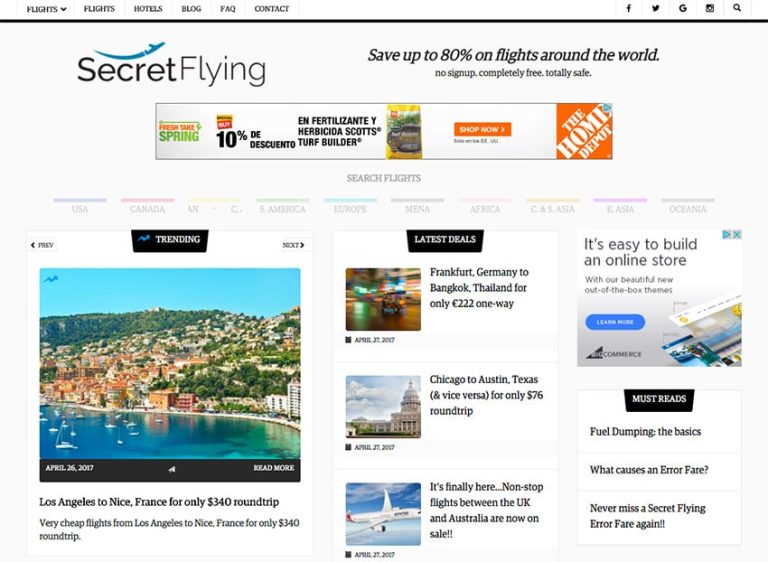The image size is (768, 562).
Task: Select the USA flight region tab
Action: coord(80,207)
